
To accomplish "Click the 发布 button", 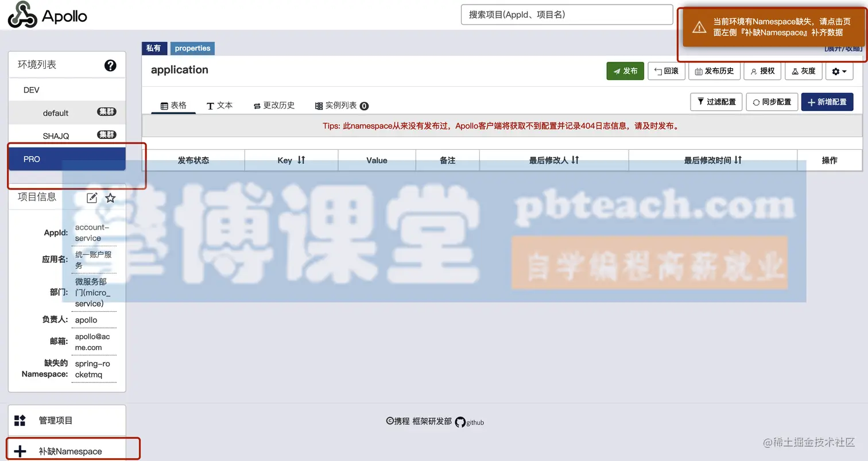I will [625, 71].
